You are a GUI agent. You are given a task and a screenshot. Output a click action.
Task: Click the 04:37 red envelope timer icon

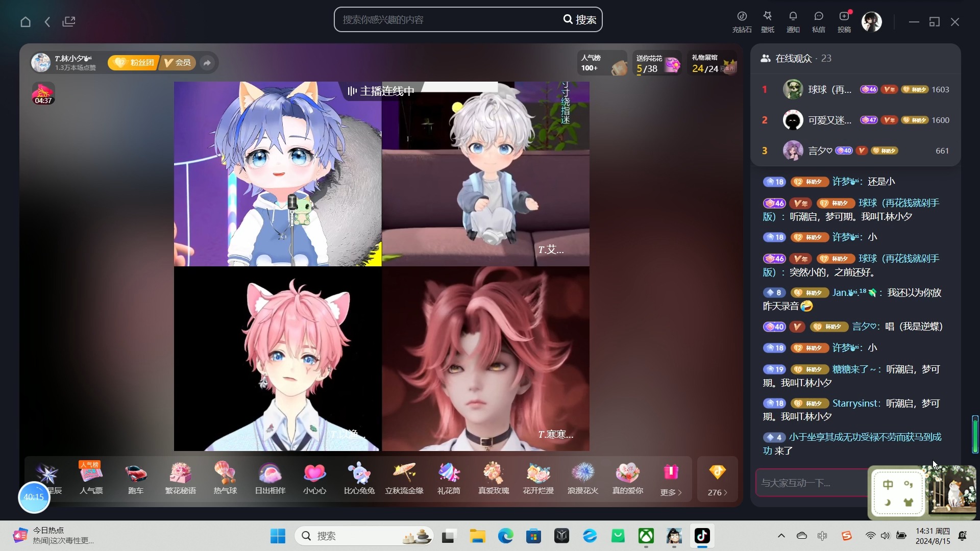43,93
